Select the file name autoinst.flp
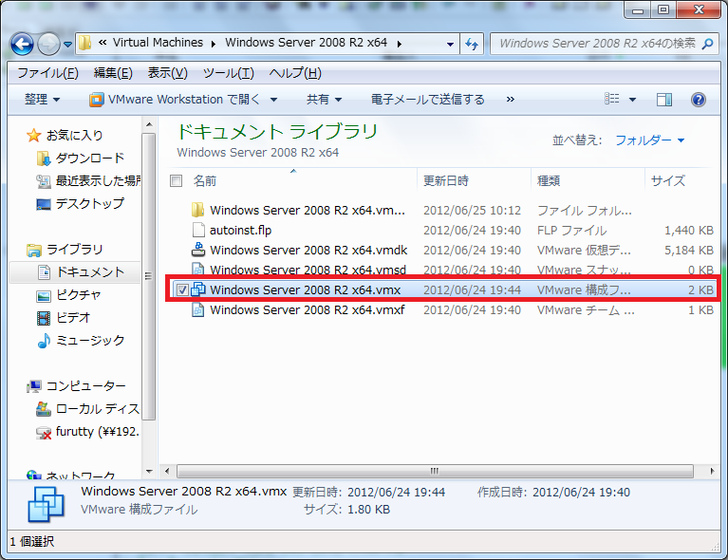The height and width of the screenshot is (560, 728). point(240,231)
